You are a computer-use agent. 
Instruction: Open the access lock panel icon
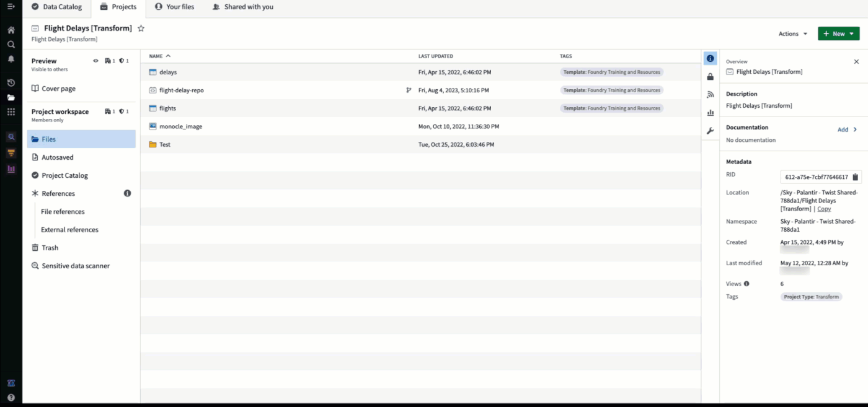pyautogui.click(x=711, y=77)
